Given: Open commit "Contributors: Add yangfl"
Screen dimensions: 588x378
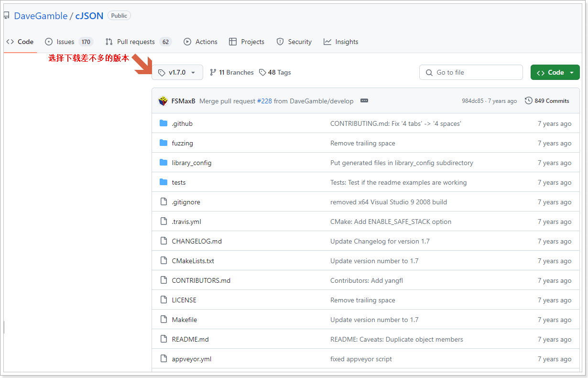Looking at the screenshot, I should click(367, 280).
